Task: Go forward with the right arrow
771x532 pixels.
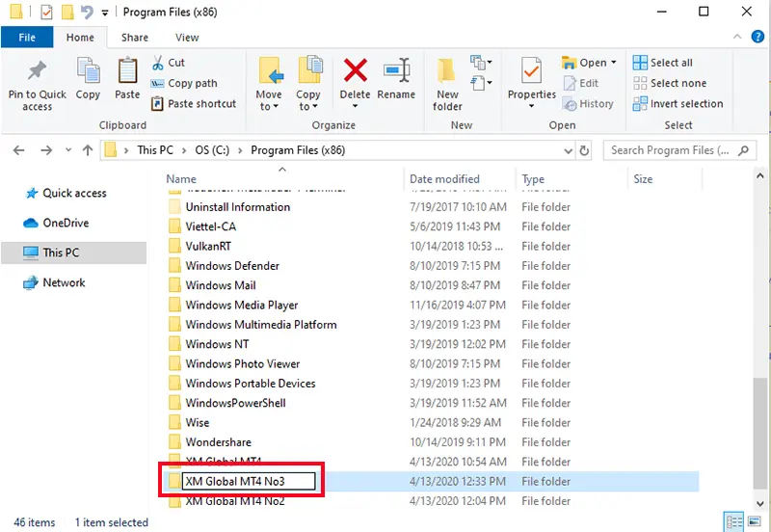Action: (x=46, y=150)
